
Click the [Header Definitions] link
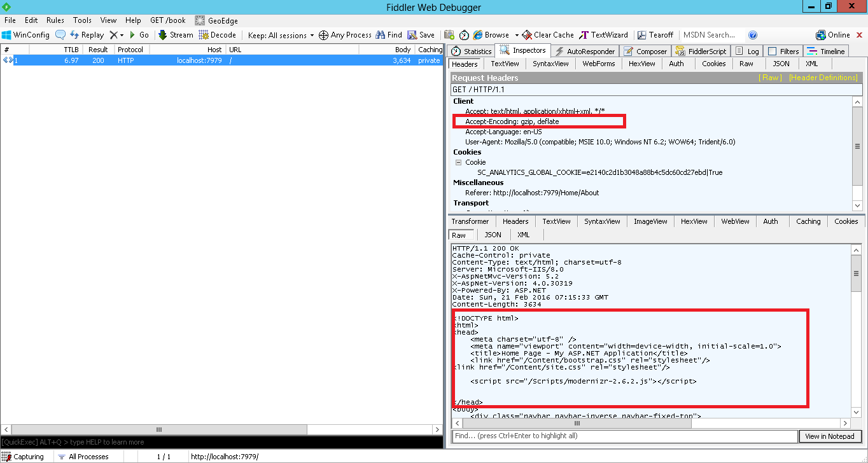823,78
